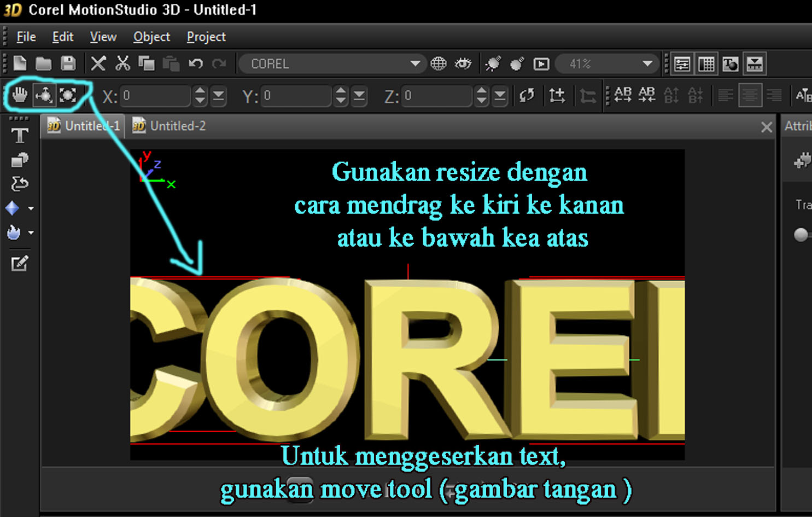
Task: Open the Y value slider dropdown
Action: (x=359, y=96)
